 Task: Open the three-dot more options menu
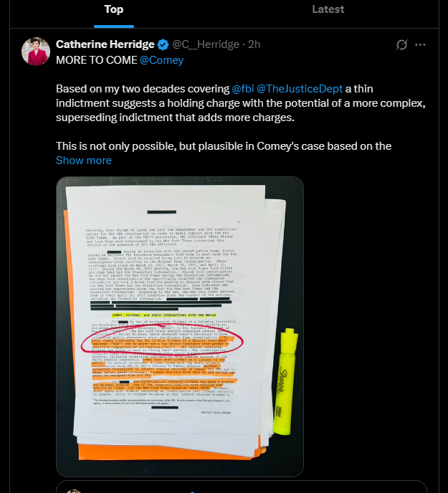click(x=420, y=44)
